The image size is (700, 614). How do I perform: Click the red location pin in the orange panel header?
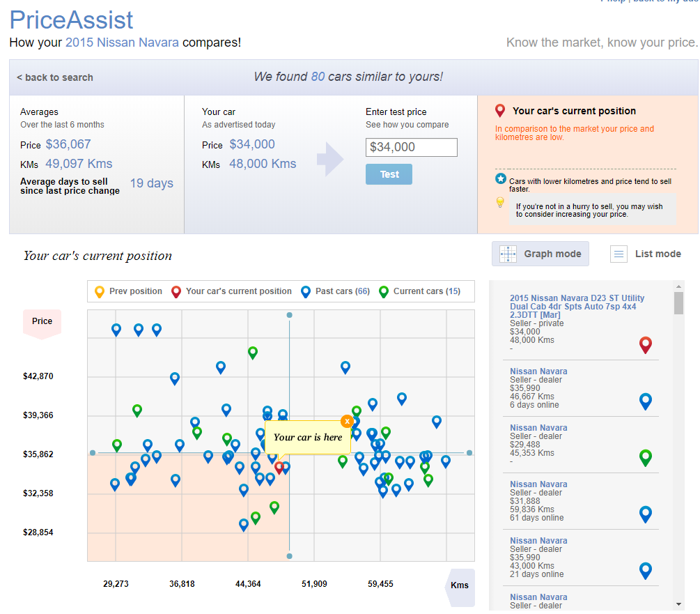pos(500,110)
